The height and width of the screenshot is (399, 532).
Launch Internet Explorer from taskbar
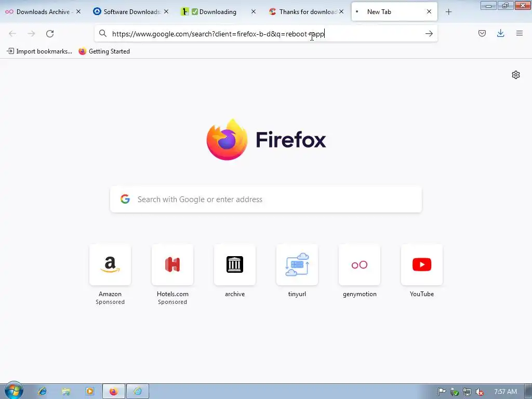[43, 392]
